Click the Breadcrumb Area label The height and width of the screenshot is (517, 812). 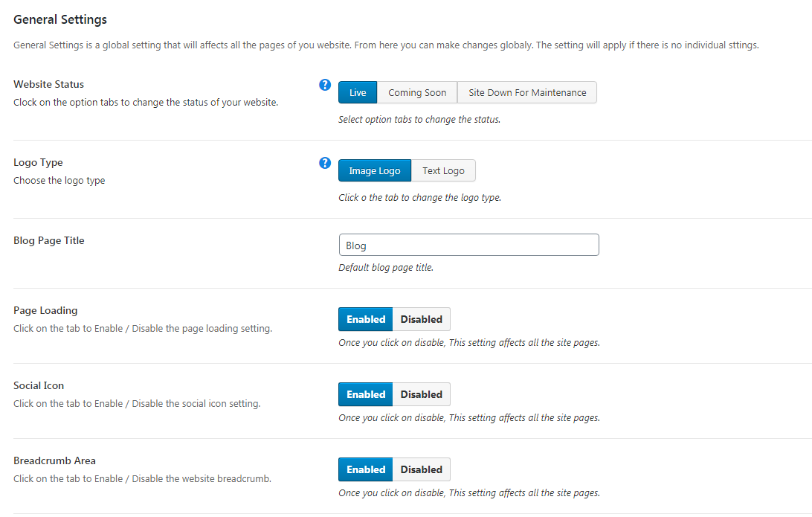point(54,461)
